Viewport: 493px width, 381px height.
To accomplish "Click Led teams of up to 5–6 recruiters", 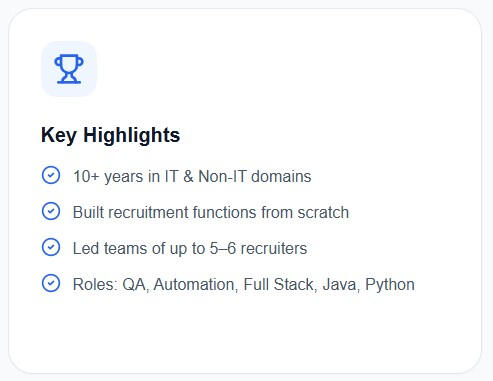I will [x=190, y=248].
